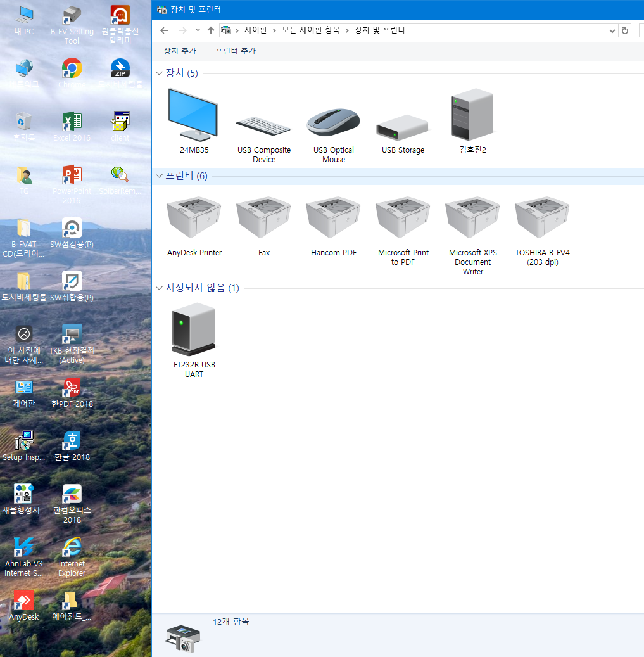Click the up-directory arrow button
This screenshot has width=644, height=657.
pyautogui.click(x=211, y=30)
